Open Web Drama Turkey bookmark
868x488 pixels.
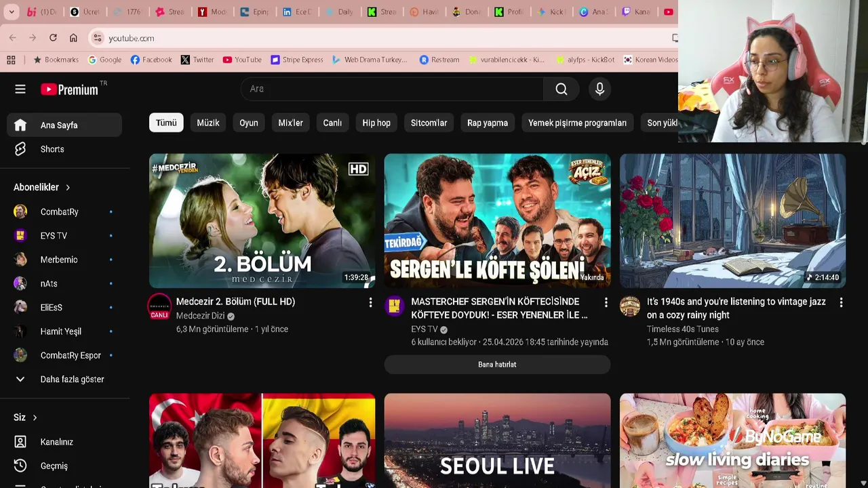(x=370, y=60)
